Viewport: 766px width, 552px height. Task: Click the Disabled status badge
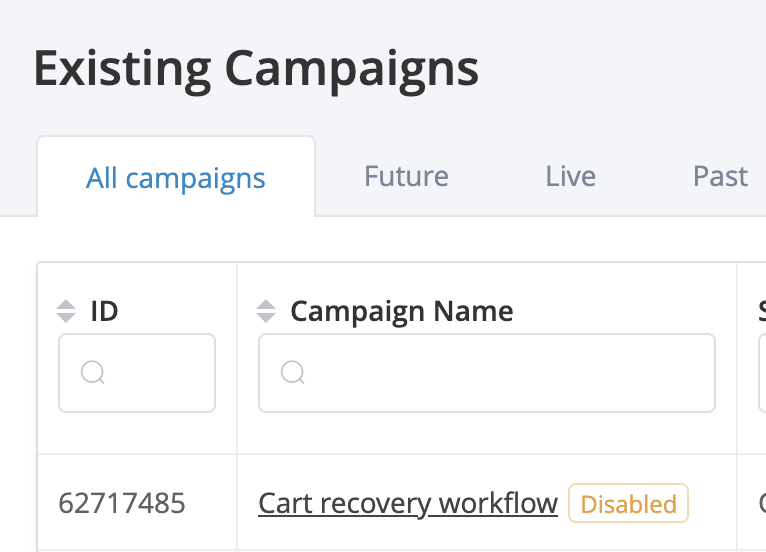click(629, 504)
